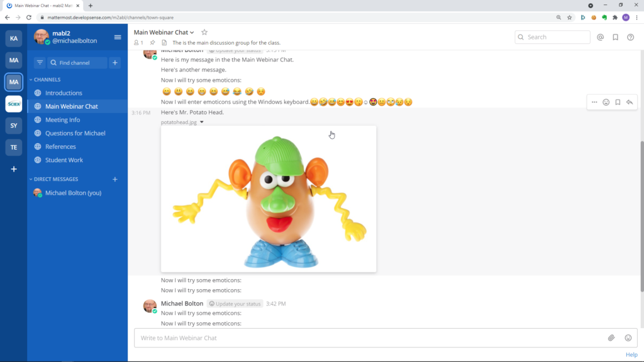The width and height of the screenshot is (644, 362).
Task: Click Michael Bolton's avatar on 3:42 PM post
Action: [150, 306]
